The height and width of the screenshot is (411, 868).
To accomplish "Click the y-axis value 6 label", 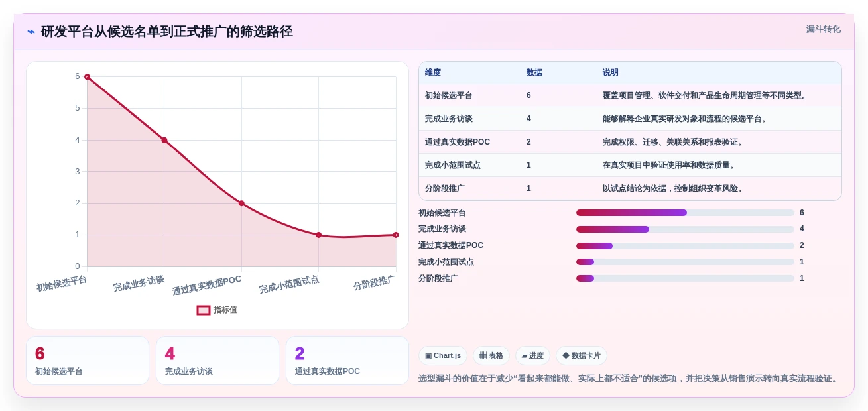I will pyautogui.click(x=78, y=76).
